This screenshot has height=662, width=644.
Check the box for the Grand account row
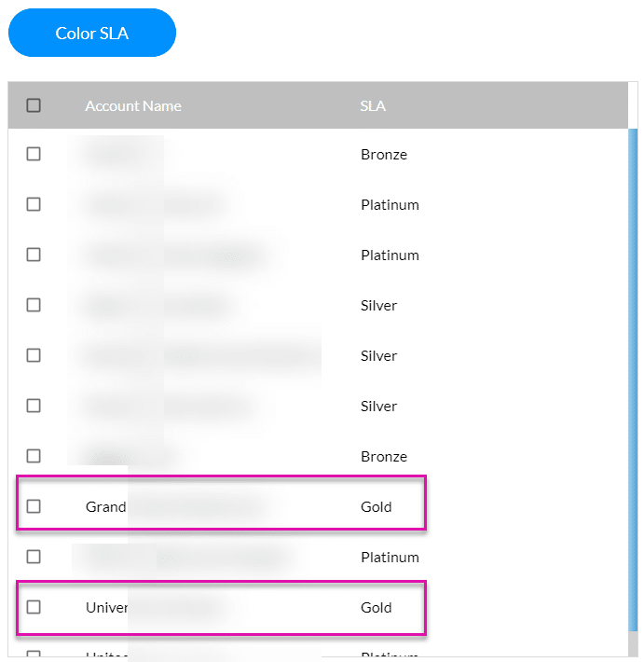pos(34,506)
